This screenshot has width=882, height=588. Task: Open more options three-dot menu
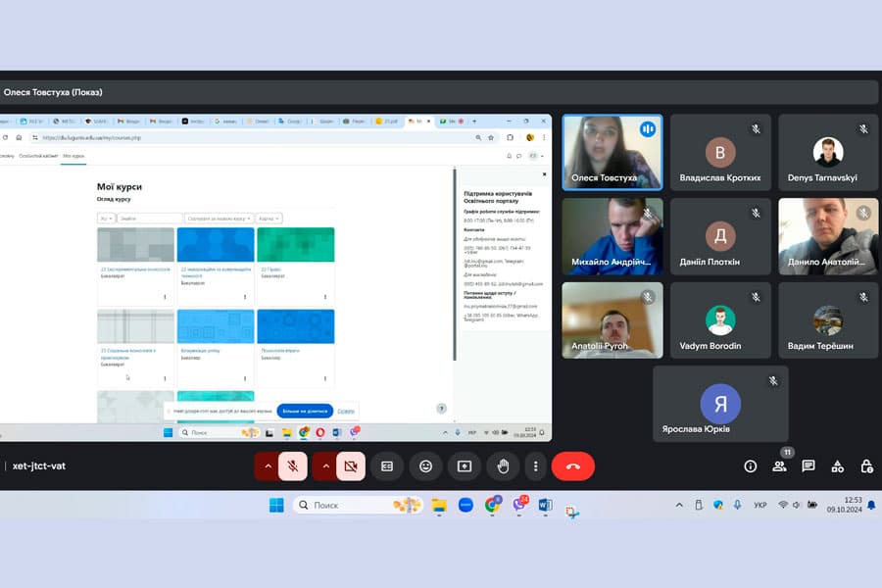tap(535, 465)
